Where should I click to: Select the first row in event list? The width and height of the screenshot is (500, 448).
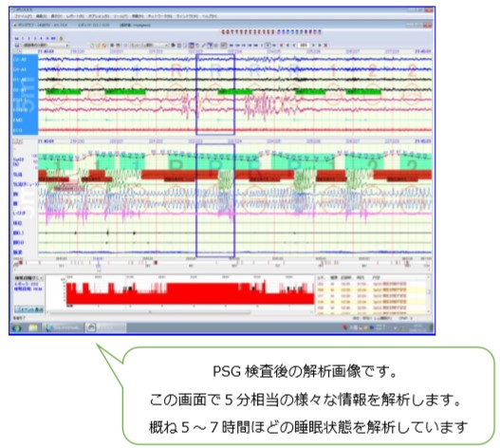(x=372, y=284)
